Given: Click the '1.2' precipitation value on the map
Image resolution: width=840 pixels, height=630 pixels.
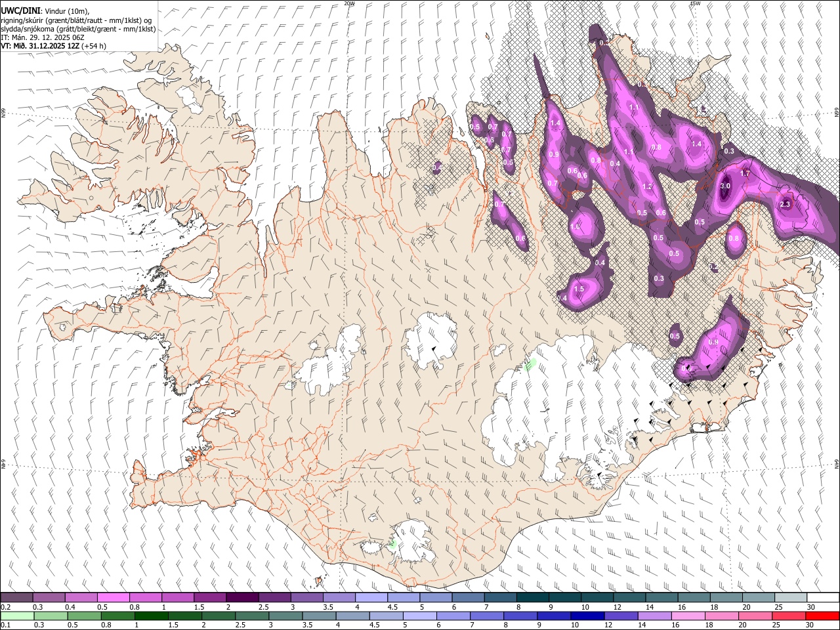Looking at the screenshot, I should click(647, 187).
